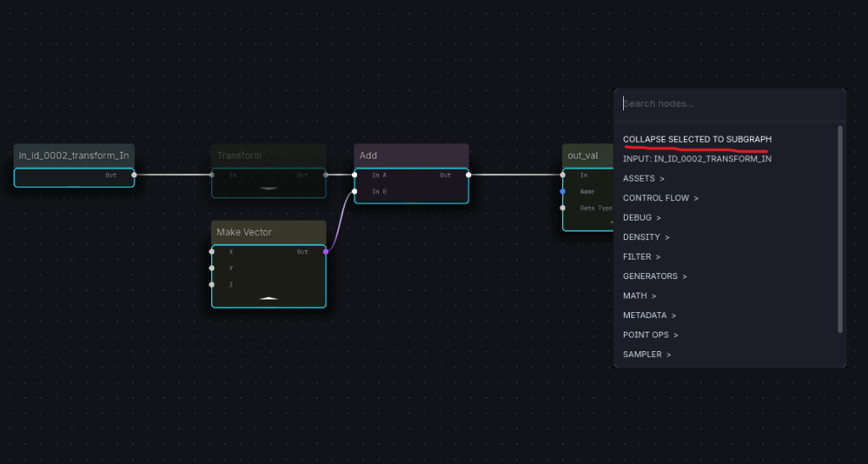
Task: Click the Data Type pin of out_val
Action: click(563, 208)
